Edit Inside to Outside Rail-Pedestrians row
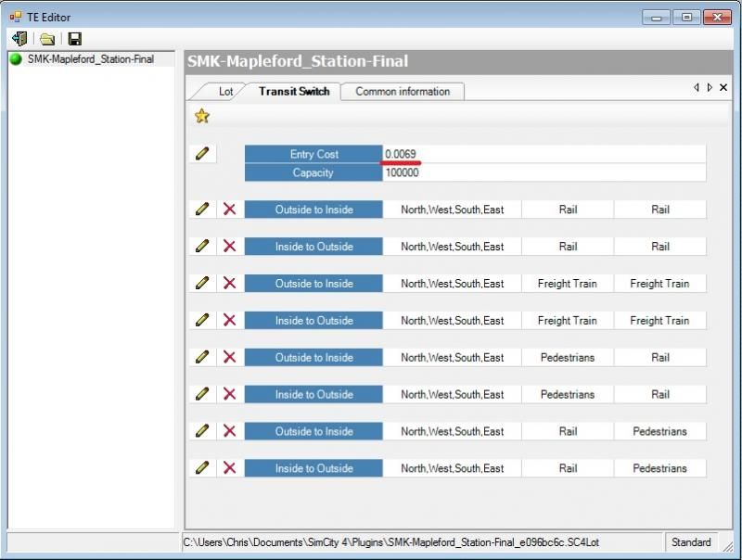 pyautogui.click(x=202, y=468)
